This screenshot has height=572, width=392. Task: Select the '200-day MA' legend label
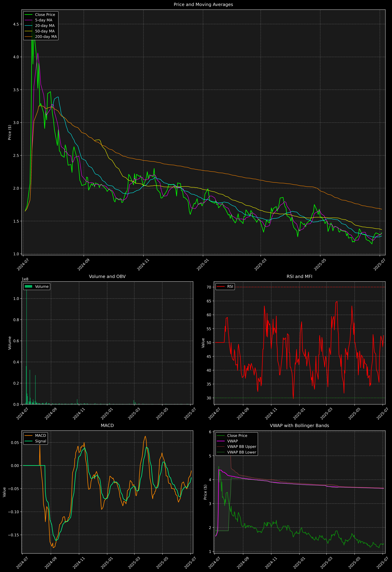pyautogui.click(x=46, y=37)
